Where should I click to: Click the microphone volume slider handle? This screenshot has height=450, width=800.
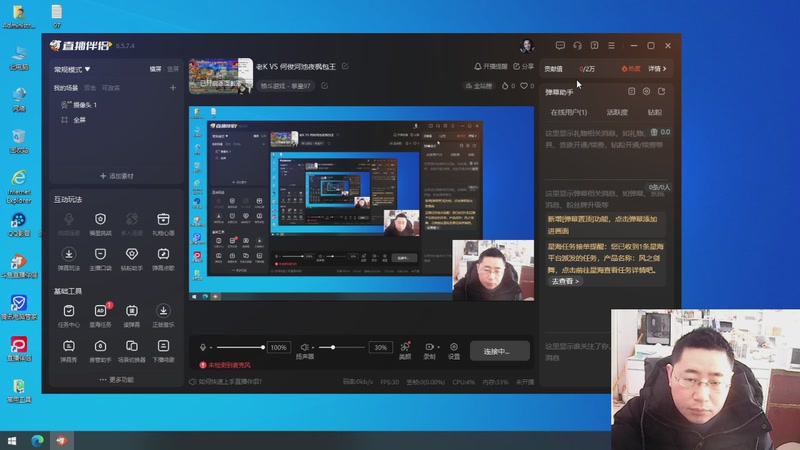[x=263, y=347]
